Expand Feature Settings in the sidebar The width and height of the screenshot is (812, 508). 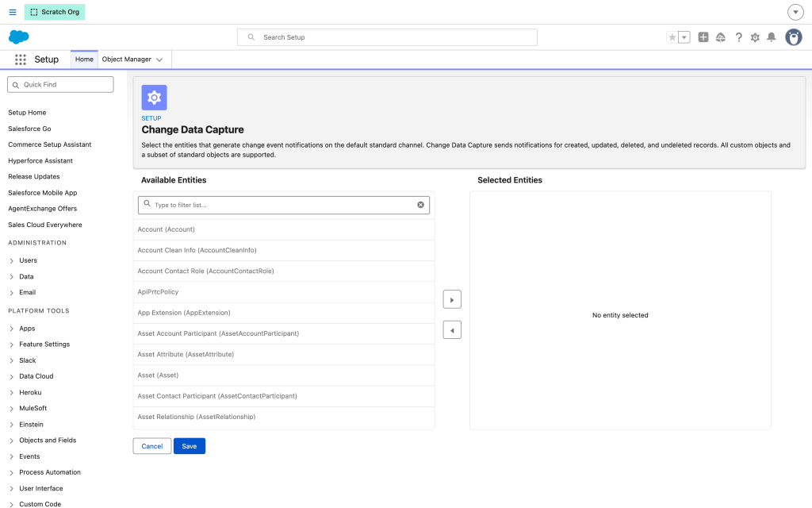point(11,344)
